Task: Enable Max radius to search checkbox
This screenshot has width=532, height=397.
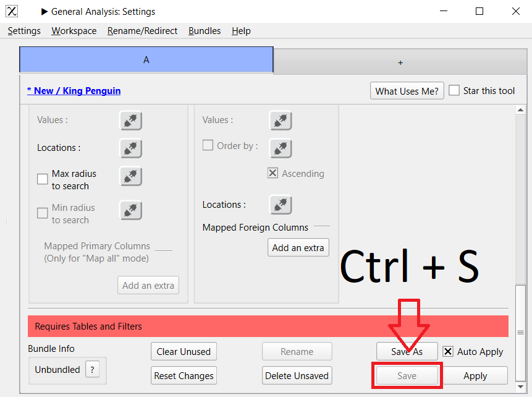Action: coord(43,179)
